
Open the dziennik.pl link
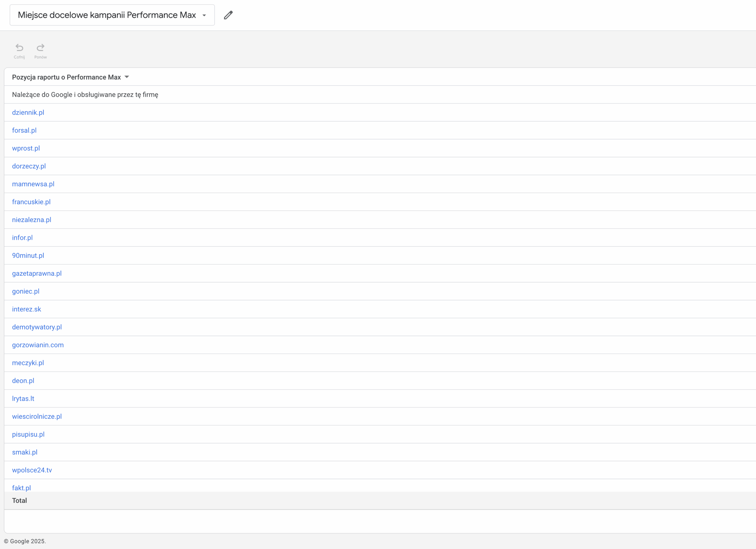coord(28,113)
